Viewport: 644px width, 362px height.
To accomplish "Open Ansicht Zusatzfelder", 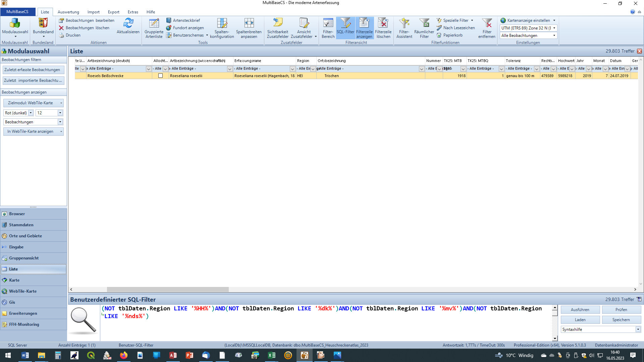I will (x=304, y=28).
